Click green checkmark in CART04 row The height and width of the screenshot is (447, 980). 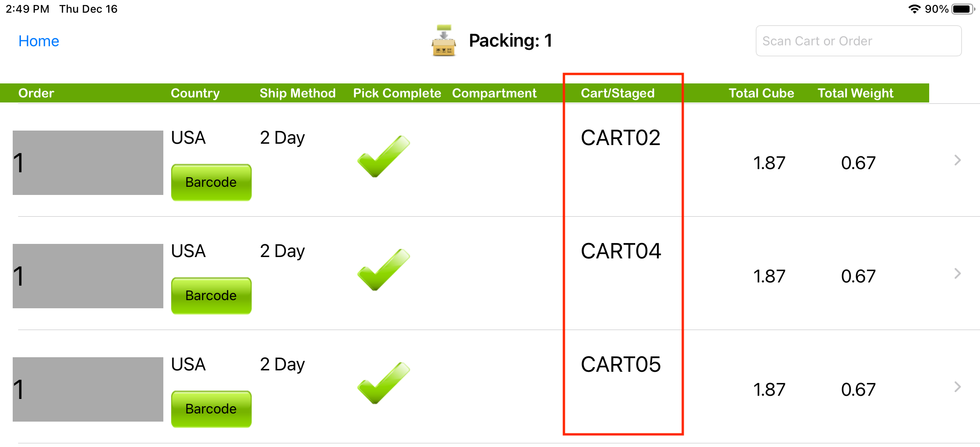[x=383, y=270]
